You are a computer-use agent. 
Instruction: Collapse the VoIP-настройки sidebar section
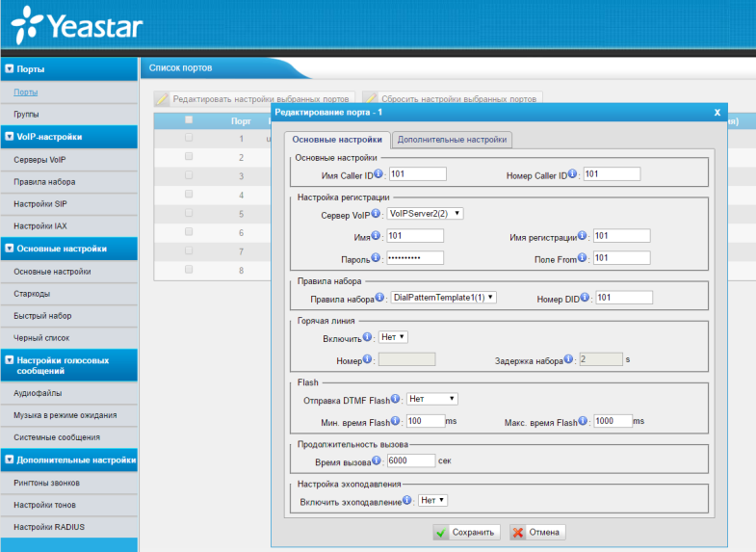[x=10, y=137]
